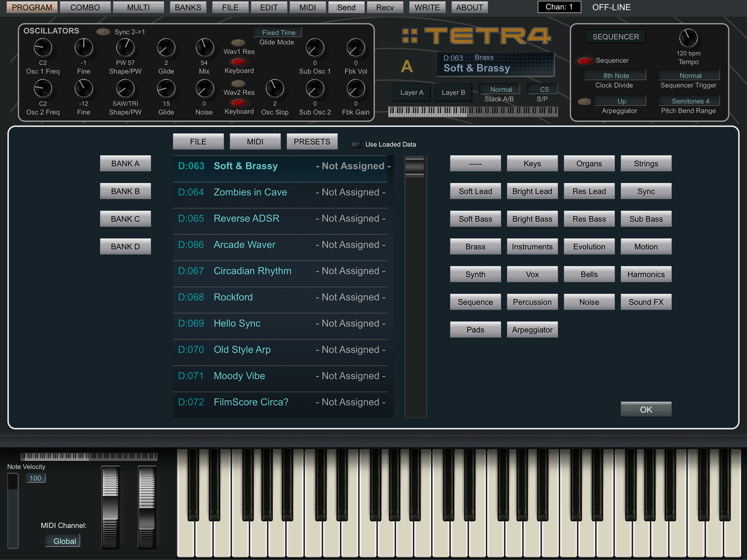Click the Osc 2 SAW/TRI Shape knob
The height and width of the screenshot is (560, 747).
[125, 89]
